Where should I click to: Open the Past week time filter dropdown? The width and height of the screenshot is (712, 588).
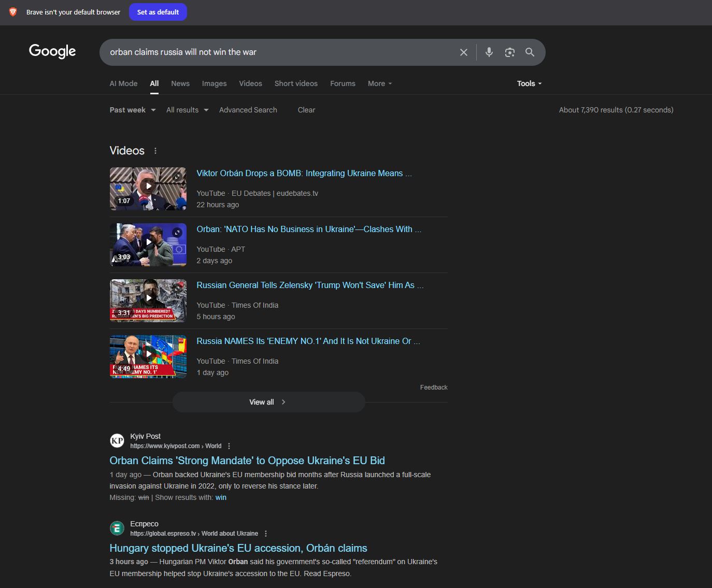coord(133,110)
